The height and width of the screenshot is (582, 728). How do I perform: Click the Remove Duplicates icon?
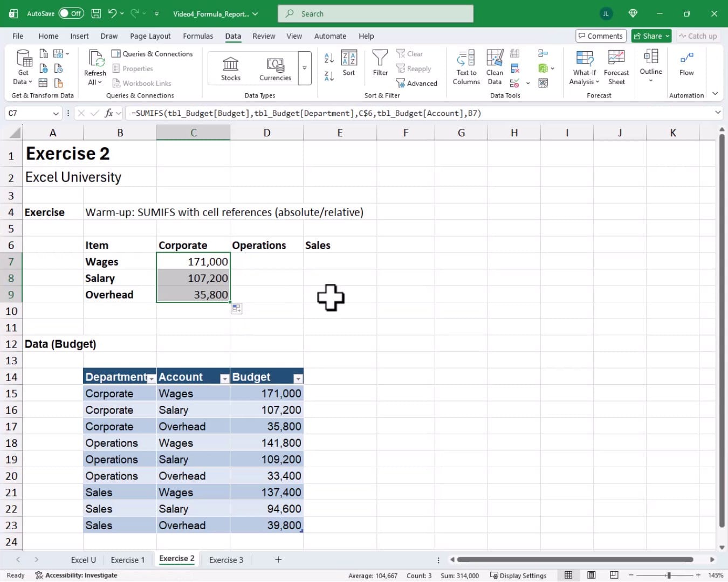click(515, 68)
